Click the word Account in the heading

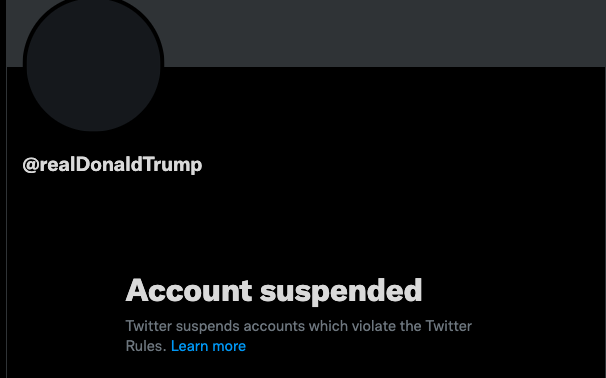tap(189, 290)
